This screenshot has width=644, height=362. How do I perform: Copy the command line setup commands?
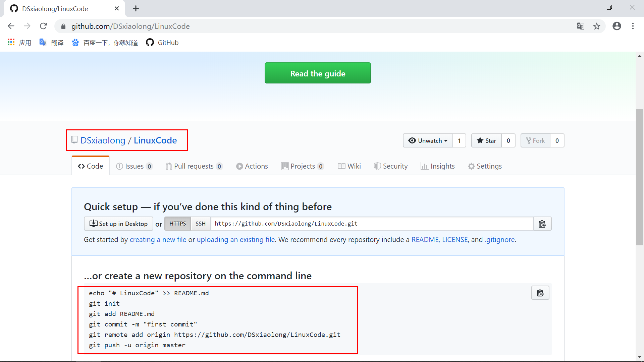[x=540, y=293]
